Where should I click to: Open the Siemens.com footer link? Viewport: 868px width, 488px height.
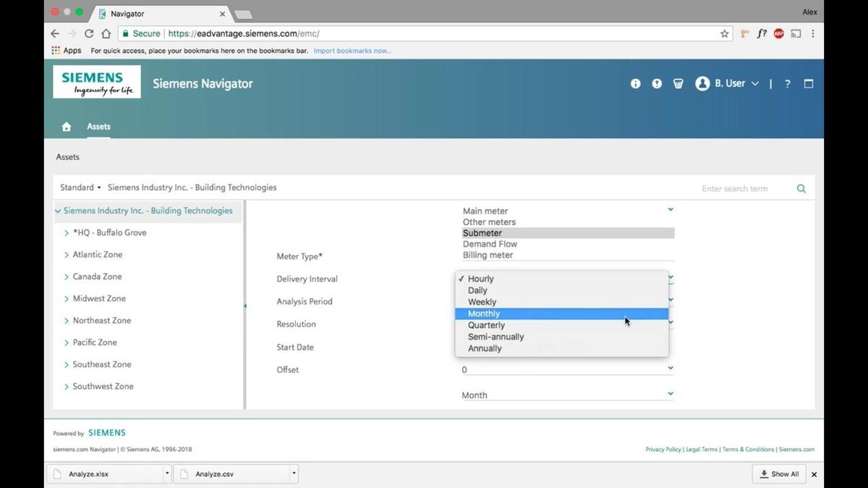(796, 450)
